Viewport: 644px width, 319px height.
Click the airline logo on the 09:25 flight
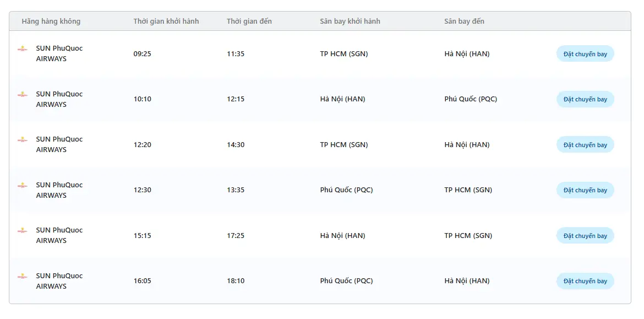tap(23, 48)
